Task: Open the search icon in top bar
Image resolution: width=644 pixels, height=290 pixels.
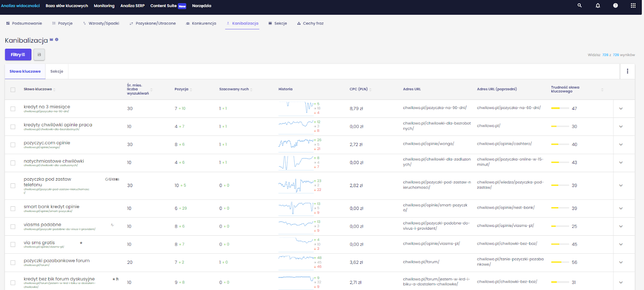Action: click(580, 6)
